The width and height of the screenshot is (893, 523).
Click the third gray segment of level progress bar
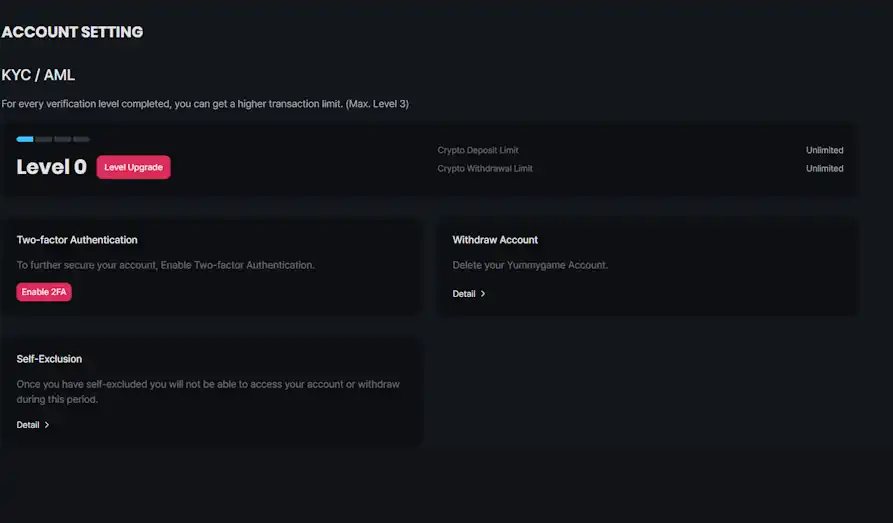[62, 139]
